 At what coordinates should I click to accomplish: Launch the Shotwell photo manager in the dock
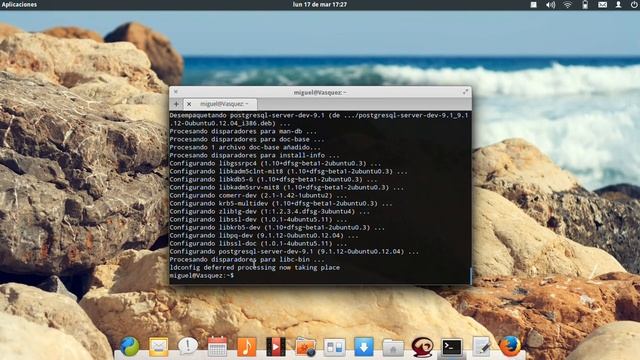[305, 347]
